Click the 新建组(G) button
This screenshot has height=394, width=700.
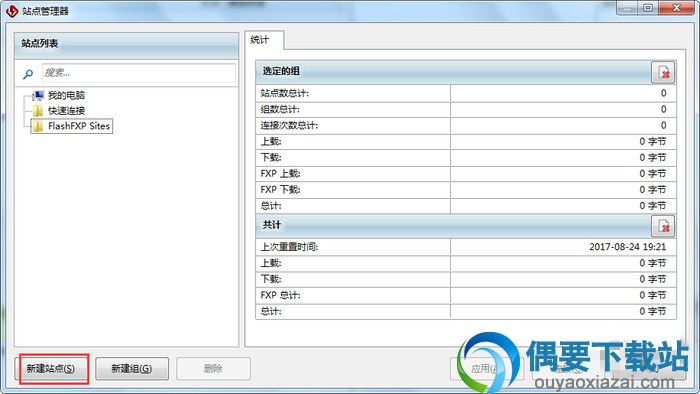(x=132, y=369)
